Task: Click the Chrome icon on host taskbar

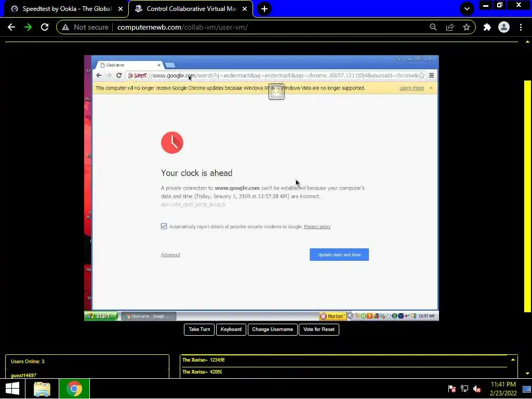Action: (74, 389)
